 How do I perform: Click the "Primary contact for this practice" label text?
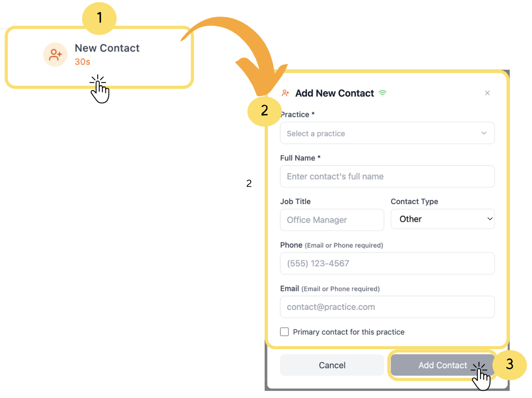point(349,332)
